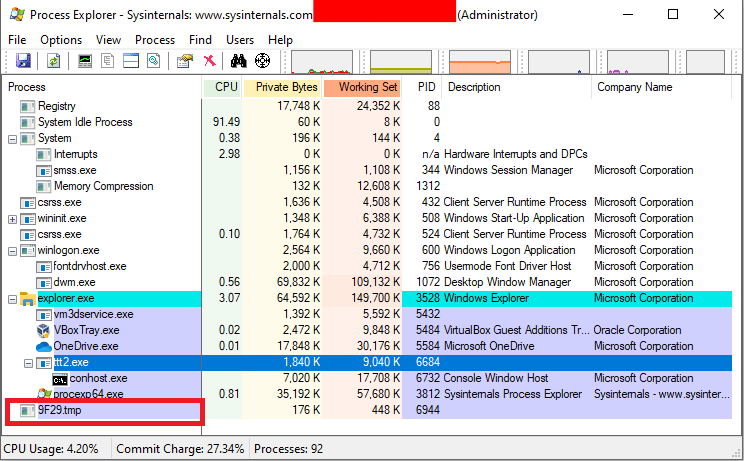Open the Process menu
This screenshot has height=461, width=744.
[155, 39]
